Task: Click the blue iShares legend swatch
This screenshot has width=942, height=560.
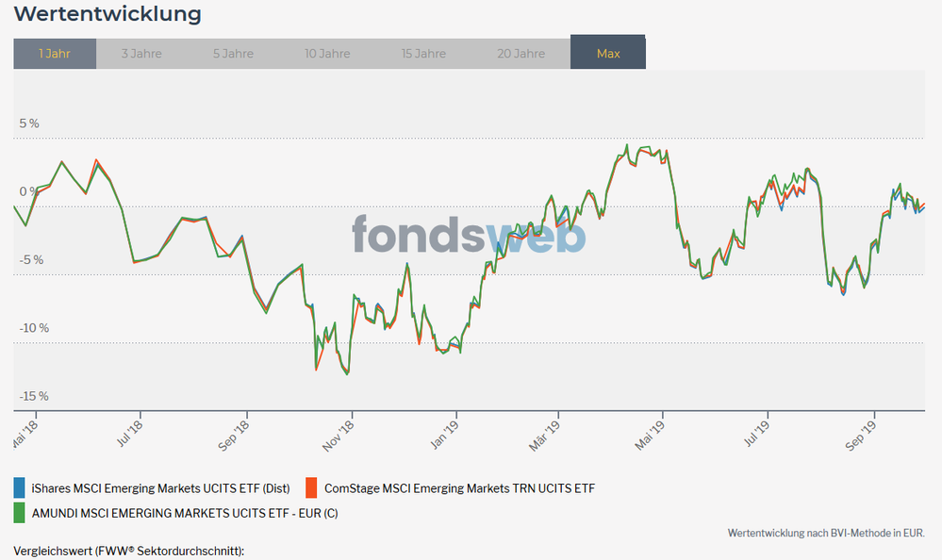Action: [x=19, y=488]
